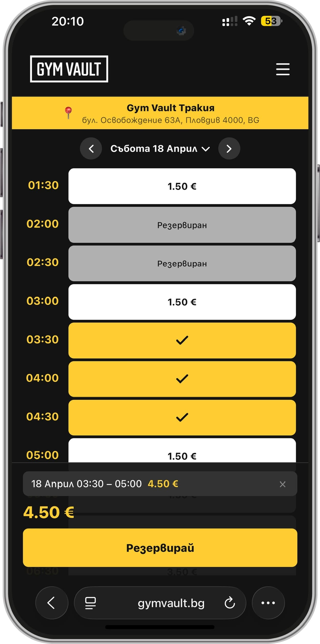Reload the gymvault.bg page

coord(230,603)
